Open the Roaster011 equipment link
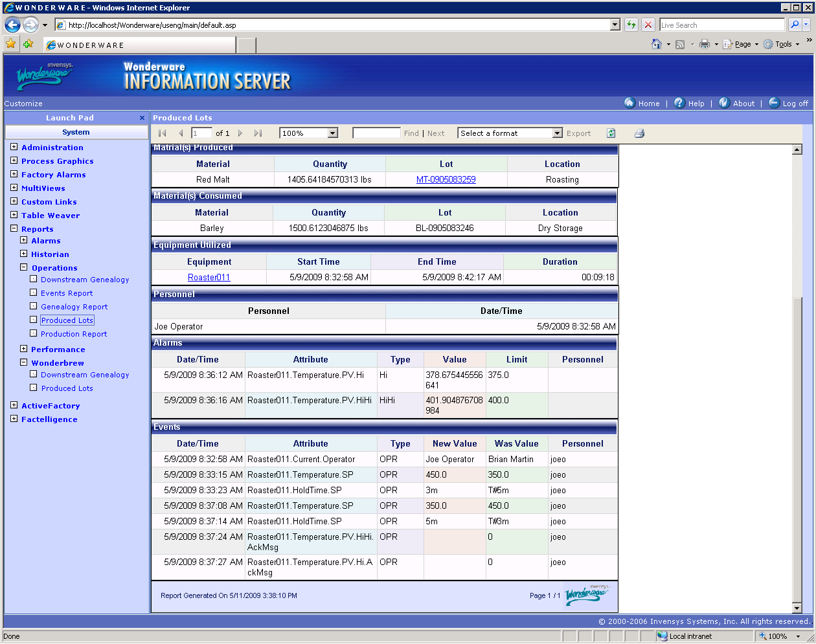Image resolution: width=816 pixels, height=644 pixels. click(209, 277)
